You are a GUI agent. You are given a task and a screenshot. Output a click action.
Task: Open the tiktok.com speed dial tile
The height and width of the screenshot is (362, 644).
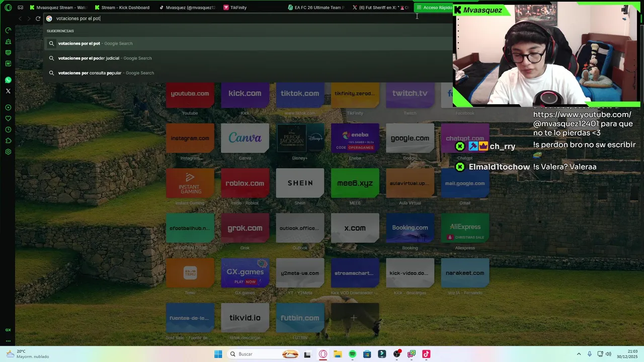(300, 95)
